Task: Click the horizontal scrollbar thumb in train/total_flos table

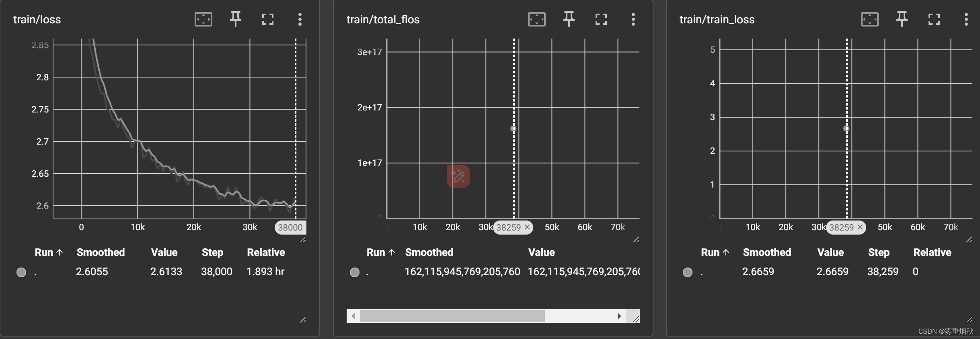Action: pos(452,316)
